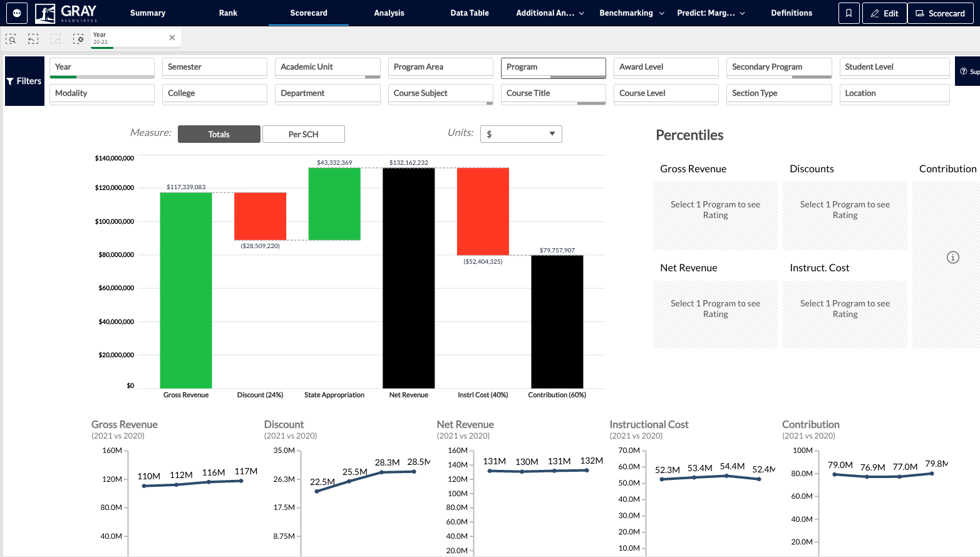Go to the Summary tab

click(148, 13)
